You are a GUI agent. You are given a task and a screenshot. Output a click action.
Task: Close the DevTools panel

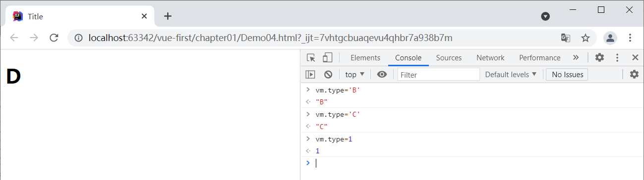(x=635, y=57)
